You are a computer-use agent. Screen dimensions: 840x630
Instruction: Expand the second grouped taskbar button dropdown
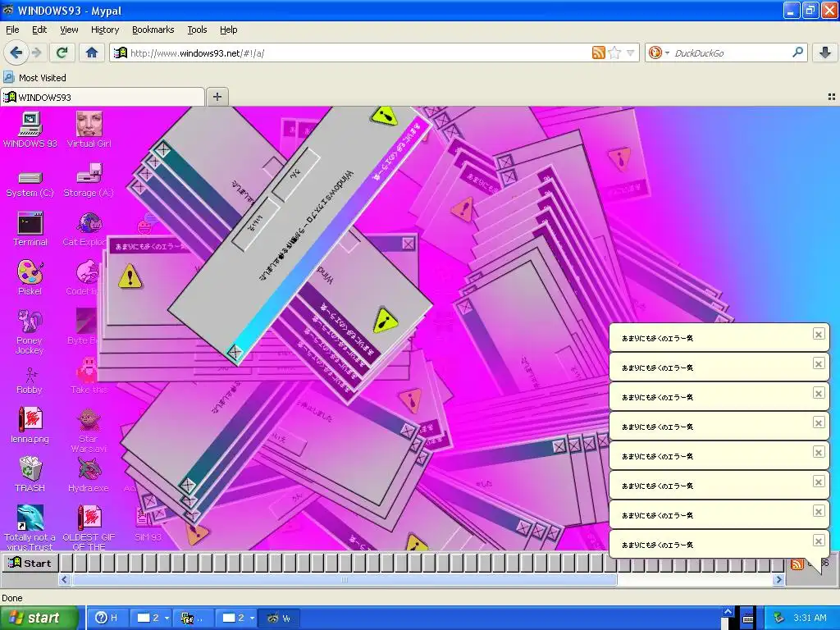(252, 619)
